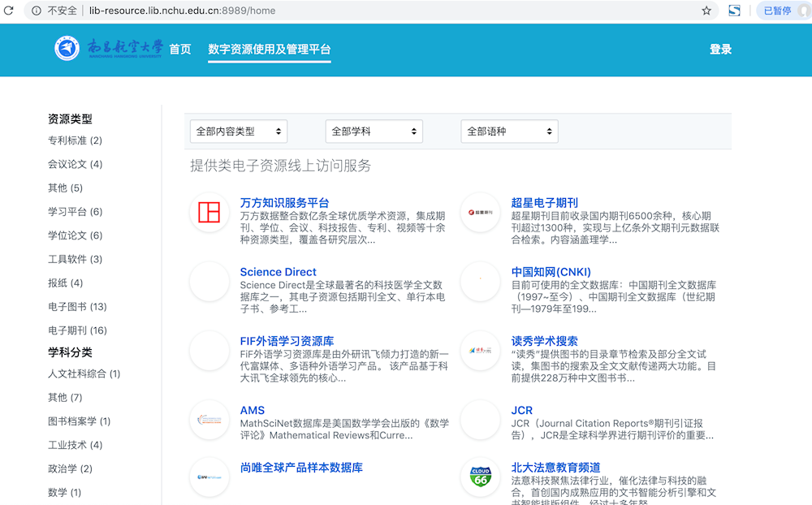Filter by 人文社科综合 (1) subject

(x=84, y=374)
